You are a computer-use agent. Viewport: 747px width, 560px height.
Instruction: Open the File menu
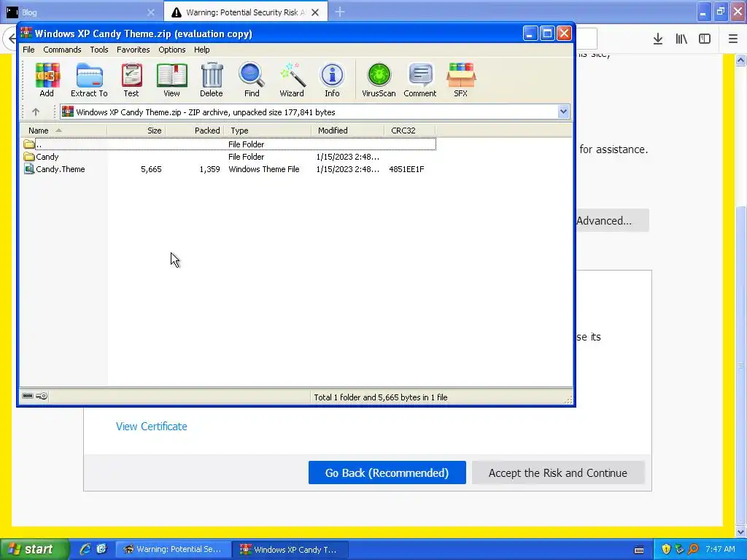(28, 50)
